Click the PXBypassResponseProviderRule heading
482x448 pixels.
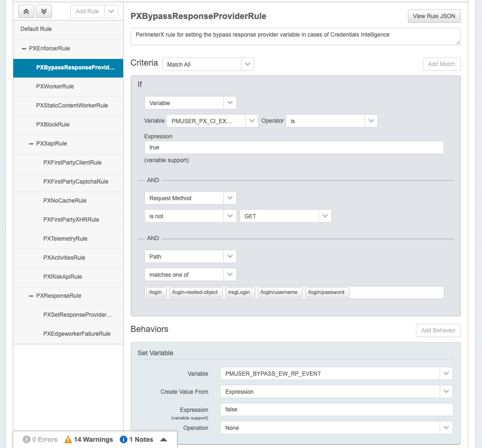tap(198, 16)
